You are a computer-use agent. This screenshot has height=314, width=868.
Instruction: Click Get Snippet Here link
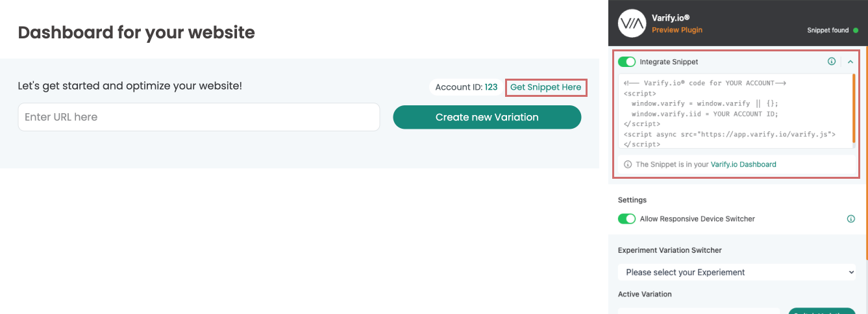click(x=546, y=87)
